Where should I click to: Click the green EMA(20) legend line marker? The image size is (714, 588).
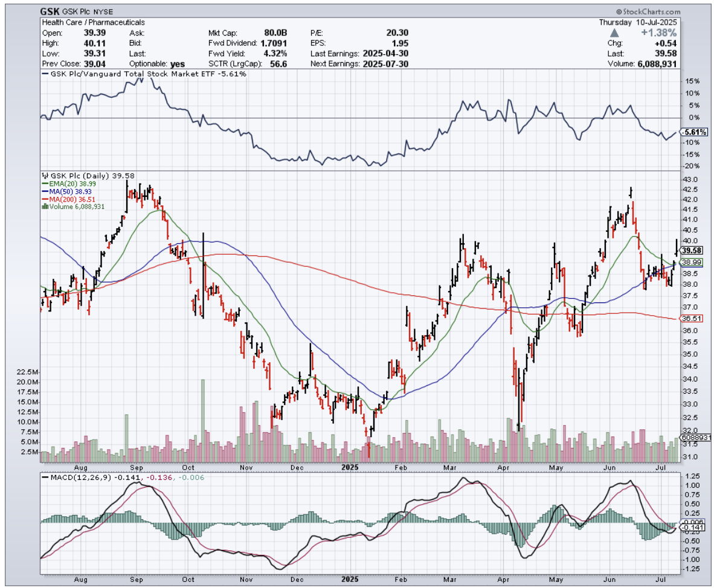tap(44, 184)
